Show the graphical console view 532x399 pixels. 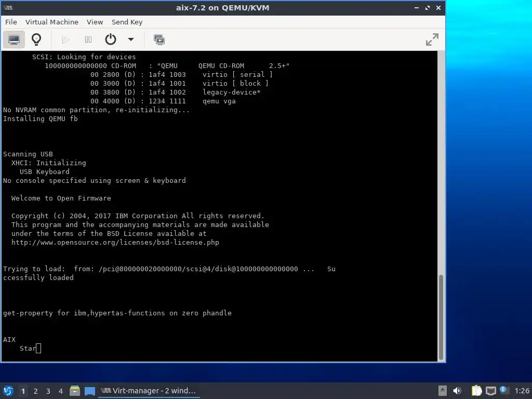point(14,39)
